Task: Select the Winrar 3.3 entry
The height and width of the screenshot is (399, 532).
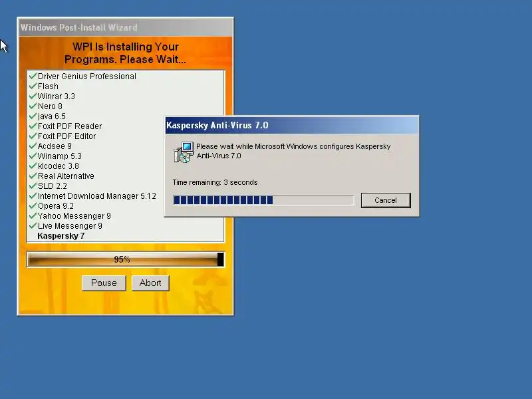Action: coord(56,96)
